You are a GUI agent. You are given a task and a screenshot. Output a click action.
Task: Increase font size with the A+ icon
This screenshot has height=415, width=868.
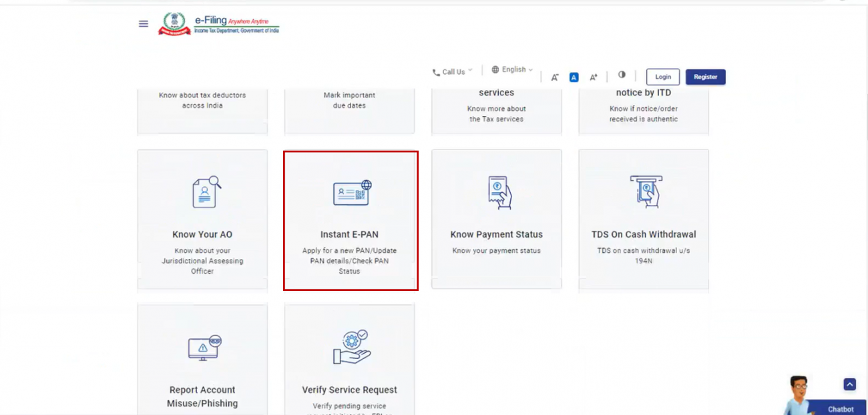593,77
